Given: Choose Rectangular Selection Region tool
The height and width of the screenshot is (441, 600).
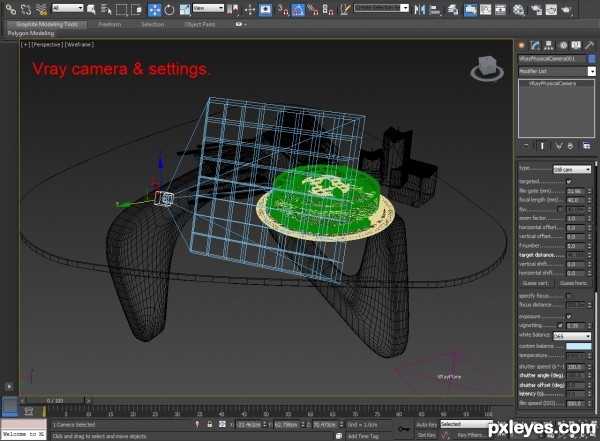Looking at the screenshot, I should click(121, 9).
